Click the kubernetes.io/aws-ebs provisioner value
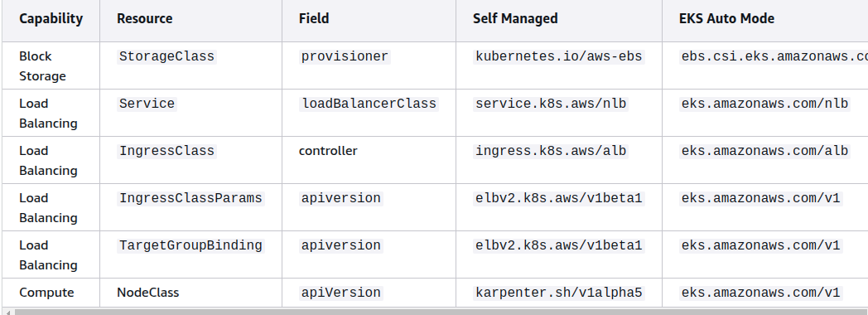The height and width of the screenshot is (315, 868). coord(559,56)
